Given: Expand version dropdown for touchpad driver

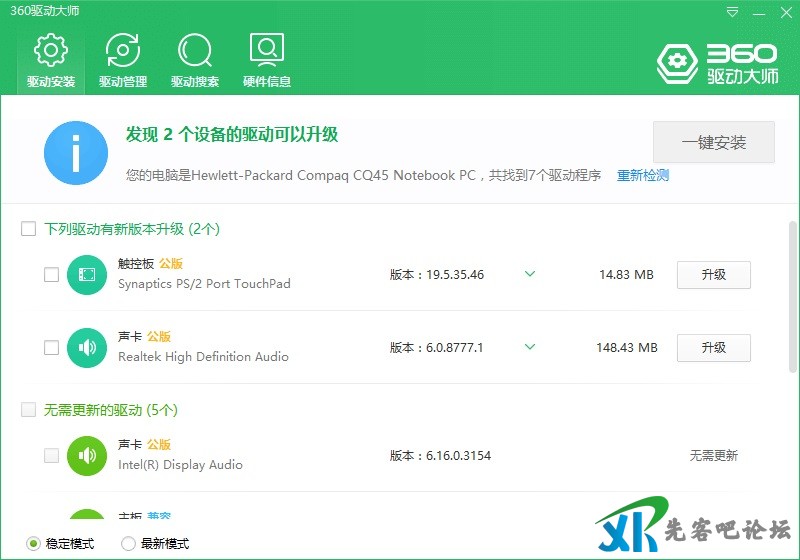Looking at the screenshot, I should pos(530,274).
